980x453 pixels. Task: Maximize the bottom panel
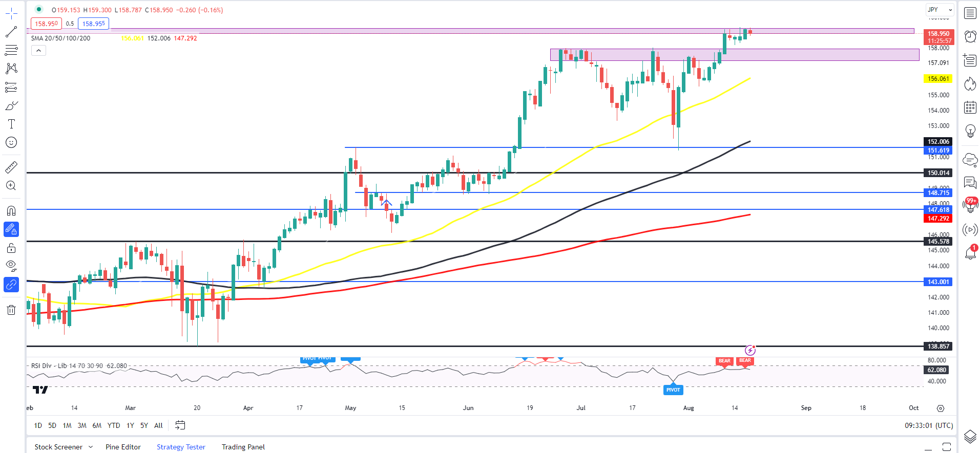947,447
